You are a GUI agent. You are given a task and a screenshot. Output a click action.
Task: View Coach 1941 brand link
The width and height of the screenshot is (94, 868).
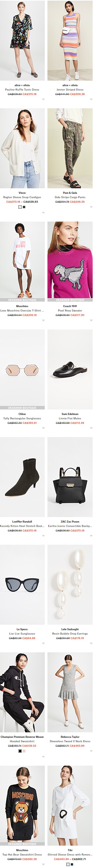pos(70,306)
